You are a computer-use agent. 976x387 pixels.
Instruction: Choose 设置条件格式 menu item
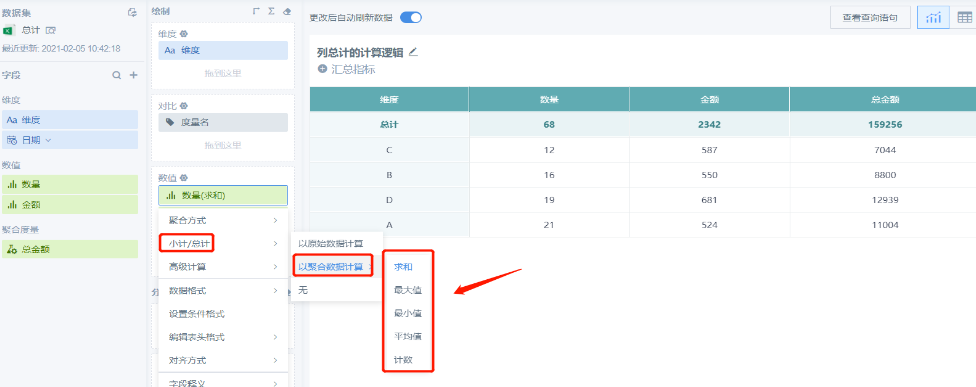point(223,314)
